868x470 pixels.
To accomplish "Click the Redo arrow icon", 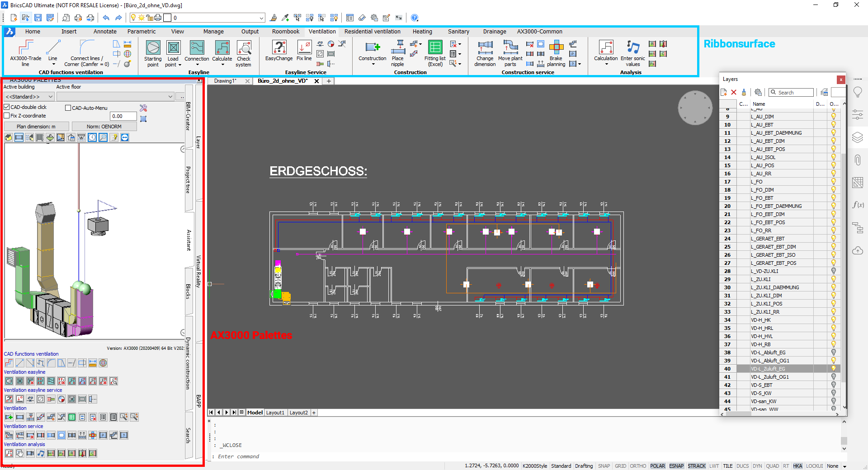I will pyautogui.click(x=118, y=18).
